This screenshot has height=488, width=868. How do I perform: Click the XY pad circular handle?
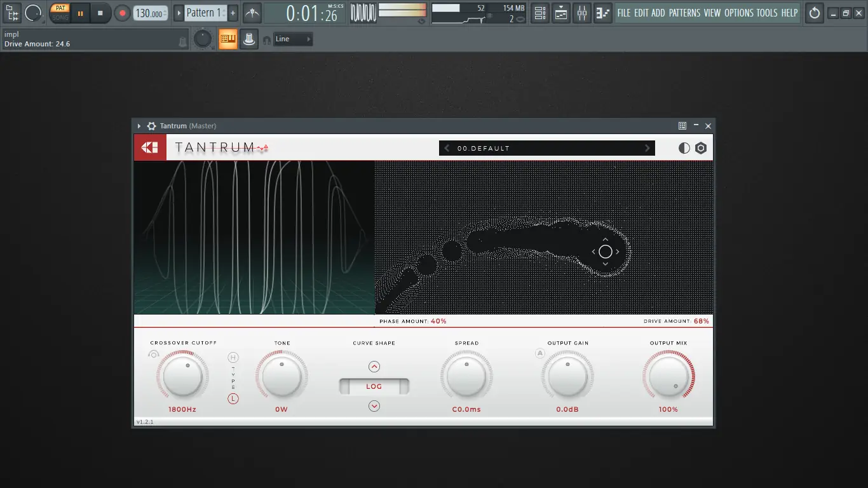pyautogui.click(x=606, y=252)
